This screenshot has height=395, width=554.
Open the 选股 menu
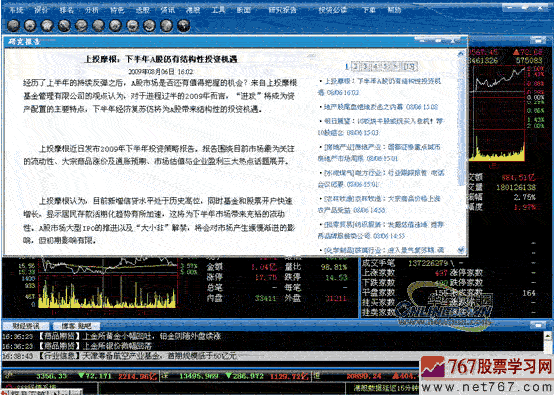click(142, 10)
